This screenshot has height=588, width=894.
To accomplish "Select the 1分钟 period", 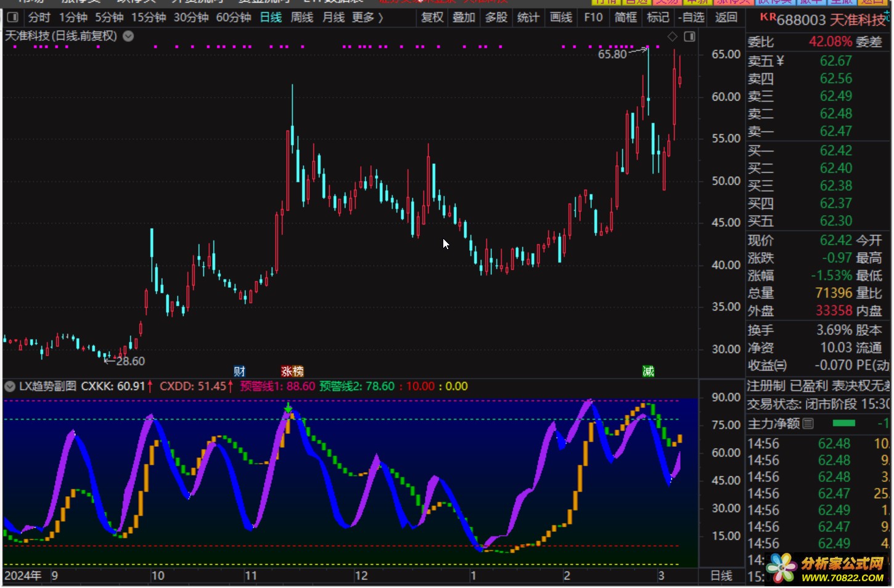I will coord(73,17).
